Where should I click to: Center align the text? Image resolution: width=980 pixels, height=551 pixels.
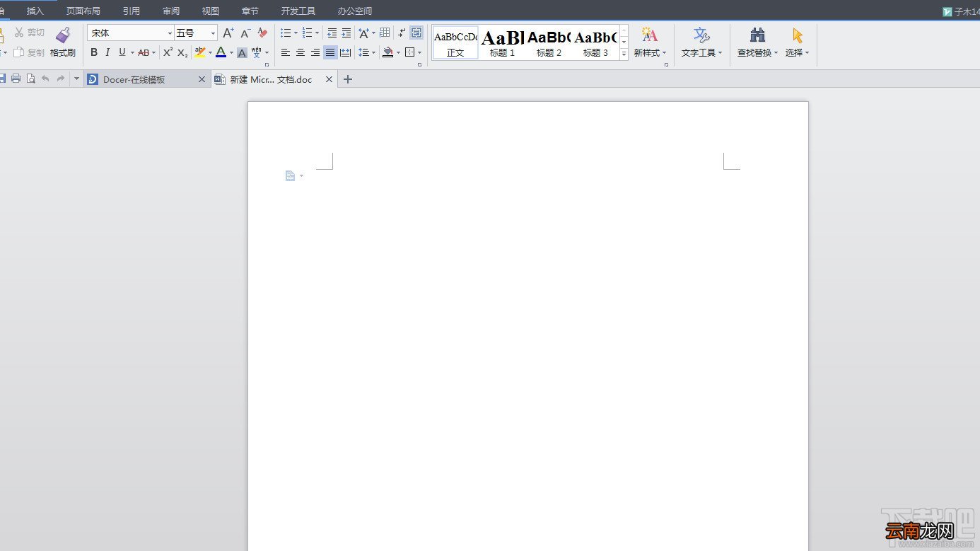tap(301, 52)
